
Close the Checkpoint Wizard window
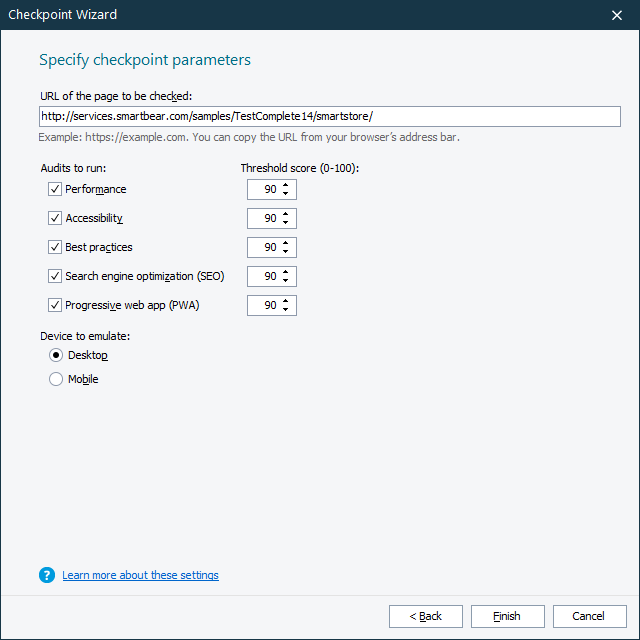tap(617, 15)
